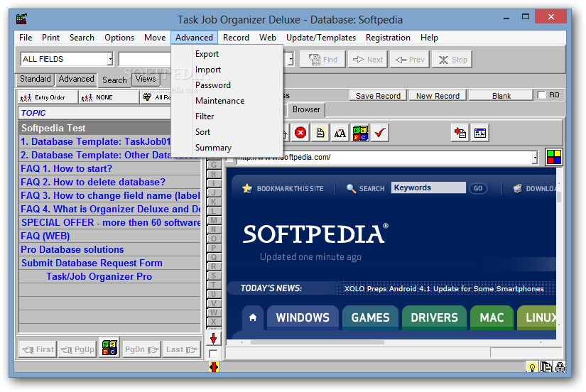Toggle the RO read-only checkbox
This screenshot has height=392, width=586.
[541, 95]
